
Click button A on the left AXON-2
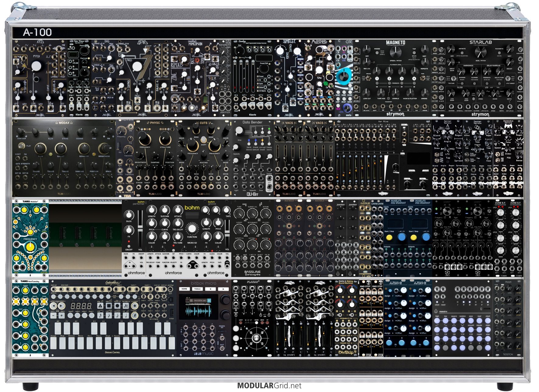[x=389, y=343]
